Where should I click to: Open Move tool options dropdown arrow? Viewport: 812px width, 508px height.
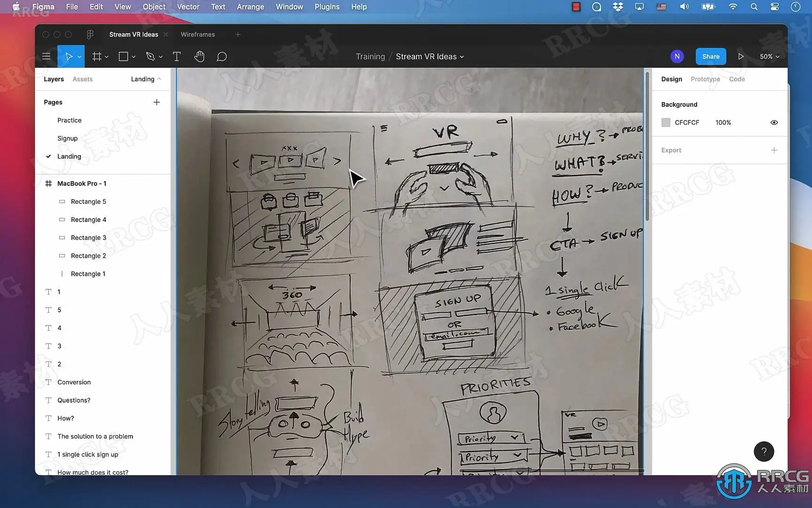[x=79, y=57]
